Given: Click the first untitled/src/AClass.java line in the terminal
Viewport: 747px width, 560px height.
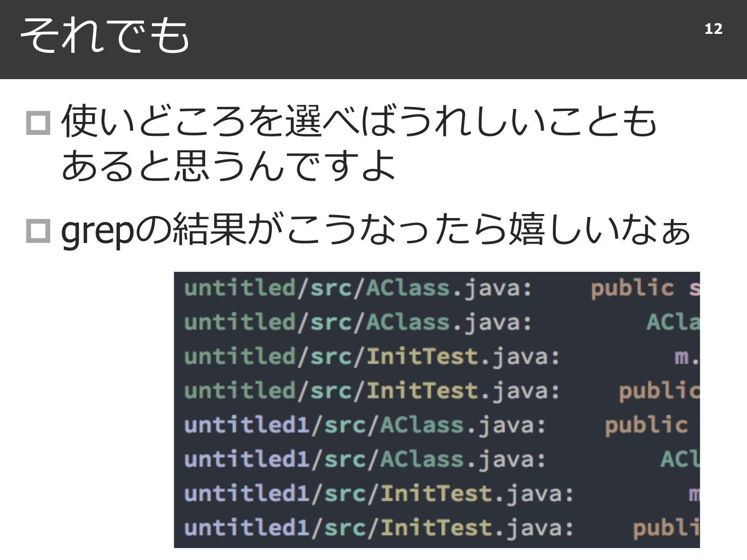Looking at the screenshot, I should pyautogui.click(x=358, y=289).
